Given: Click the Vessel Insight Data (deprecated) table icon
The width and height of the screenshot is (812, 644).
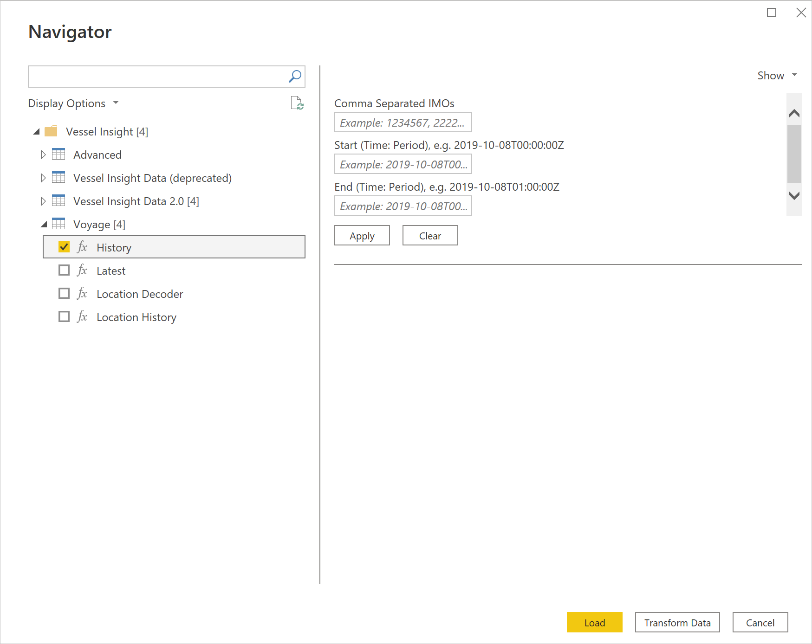Looking at the screenshot, I should click(x=58, y=177).
